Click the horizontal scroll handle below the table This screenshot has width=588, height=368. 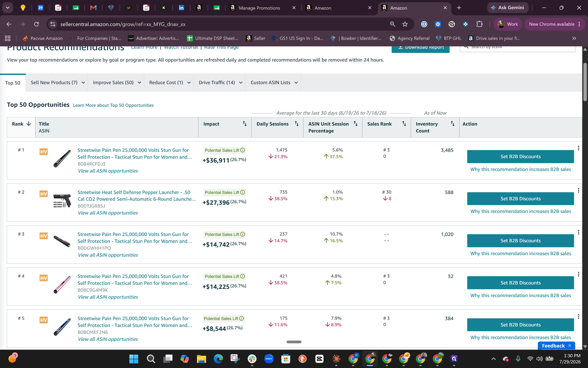click(x=294, y=342)
